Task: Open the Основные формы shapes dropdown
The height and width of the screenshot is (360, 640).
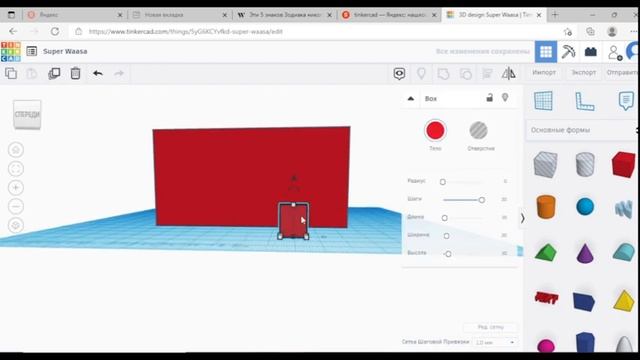Action: tap(582, 130)
